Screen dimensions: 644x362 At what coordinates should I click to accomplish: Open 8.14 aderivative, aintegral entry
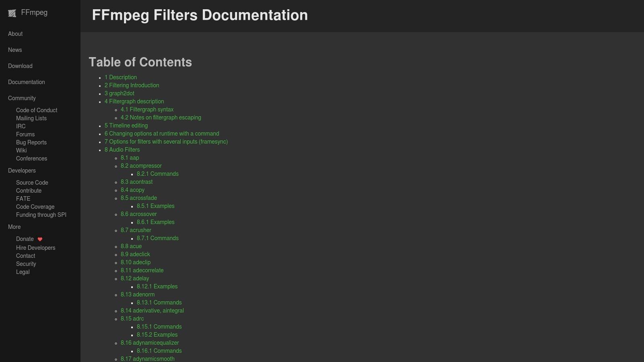(152, 311)
